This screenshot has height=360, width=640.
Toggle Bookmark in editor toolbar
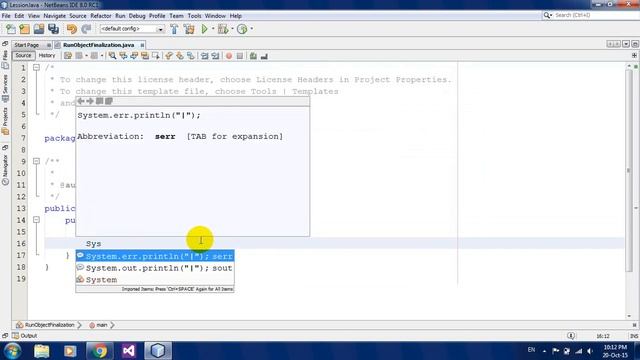pos(191,56)
